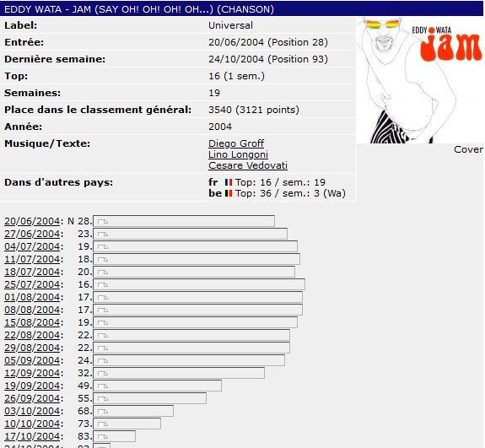Viewport: 485px width, 448px height.
Task: Click the small icon in the 20/06/2004 bar
Action: tap(103, 222)
